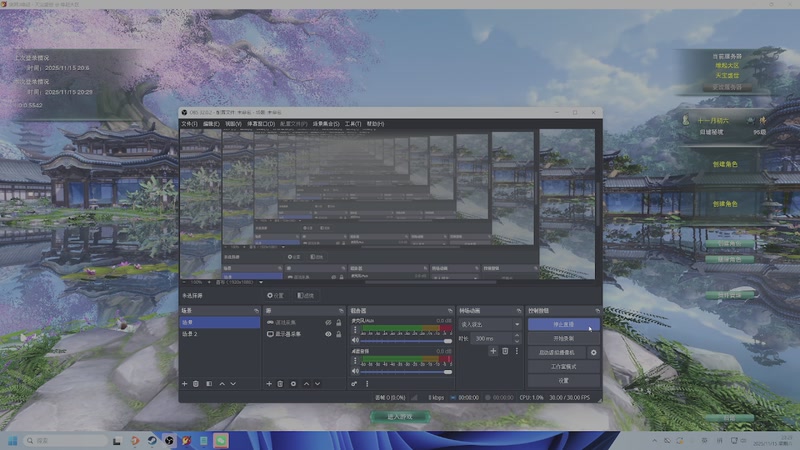
Task: Undock the Scenes panel via its header icon
Action: coord(256,311)
